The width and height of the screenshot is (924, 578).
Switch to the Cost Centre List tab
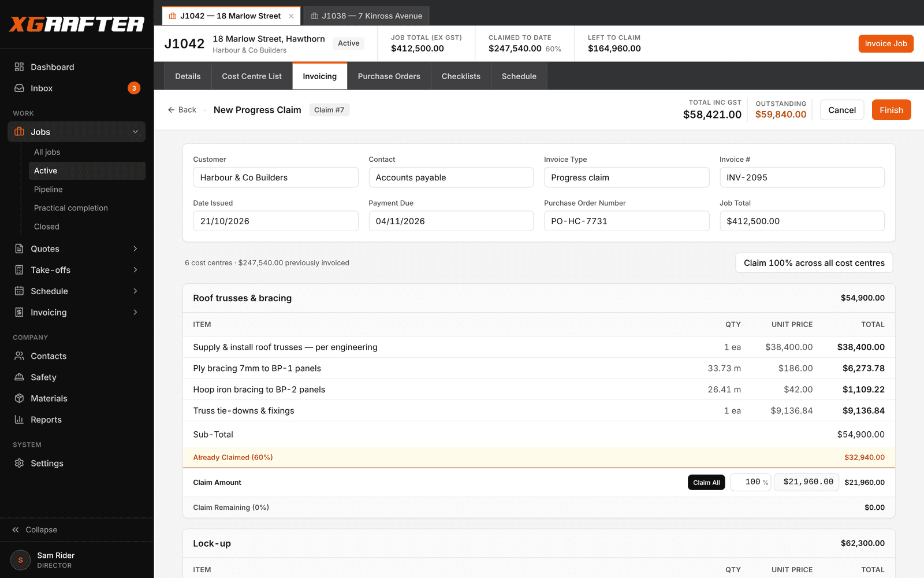click(x=252, y=76)
